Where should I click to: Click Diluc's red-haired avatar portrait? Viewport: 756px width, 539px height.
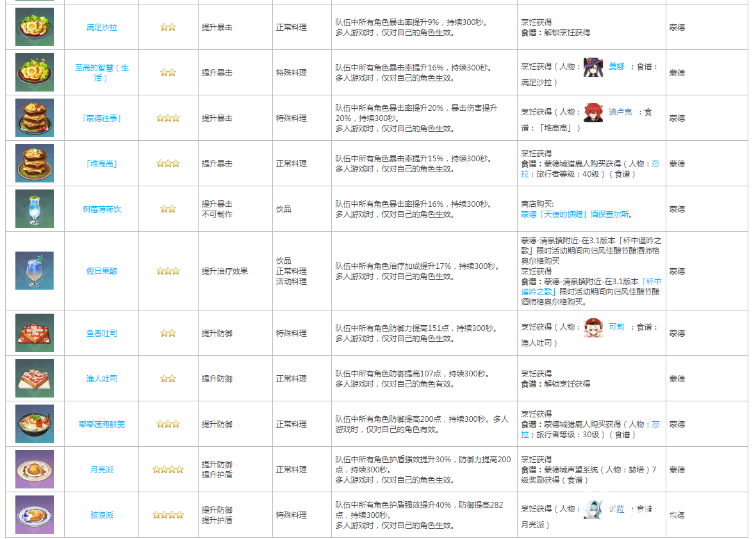point(593,112)
